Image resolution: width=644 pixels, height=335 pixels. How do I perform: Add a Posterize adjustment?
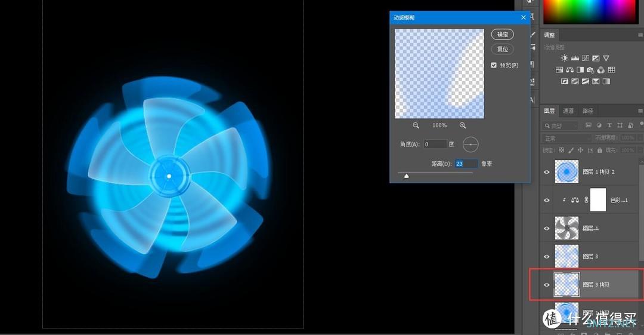coord(575,81)
